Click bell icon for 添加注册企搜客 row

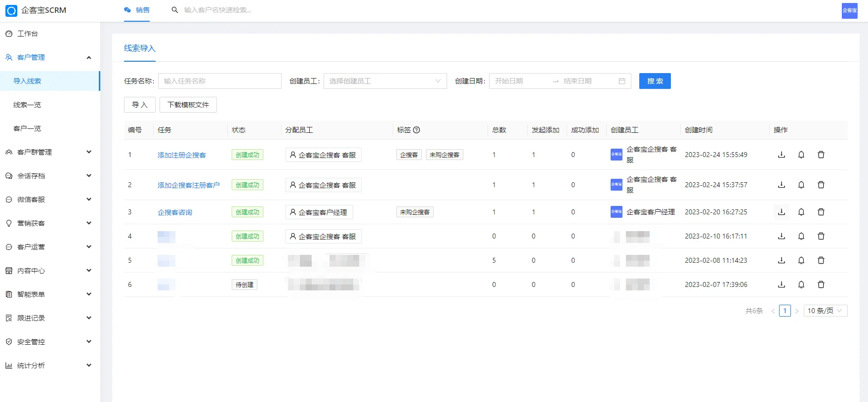(801, 155)
